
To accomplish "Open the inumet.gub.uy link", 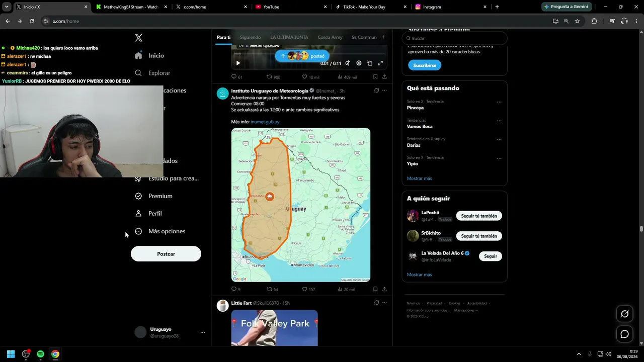I will 265,122.
